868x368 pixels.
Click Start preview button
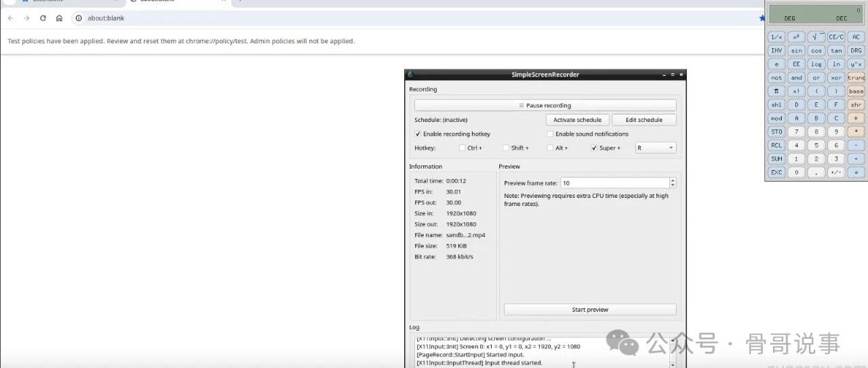tap(590, 310)
